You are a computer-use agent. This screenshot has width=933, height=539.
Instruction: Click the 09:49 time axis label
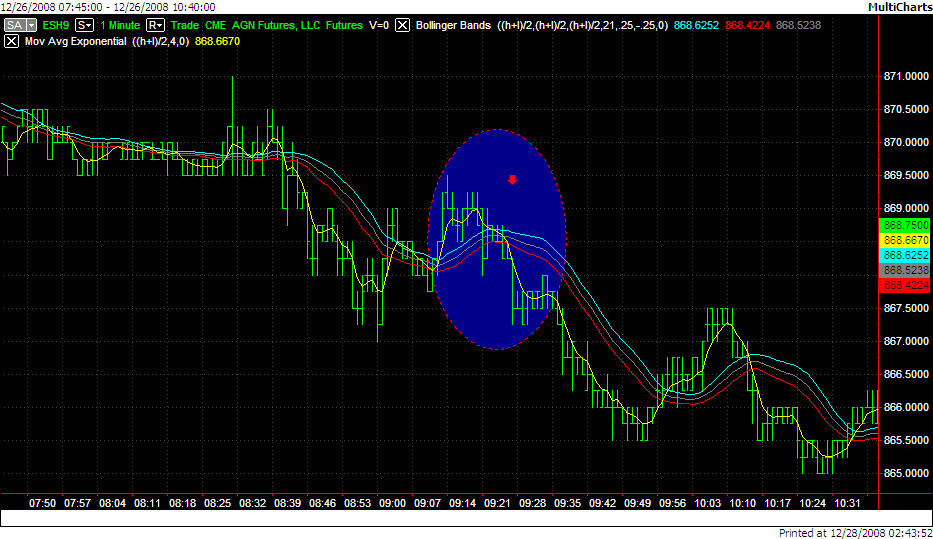638,503
